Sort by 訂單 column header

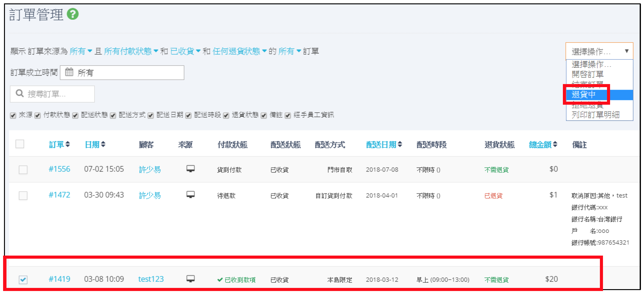pyautogui.click(x=56, y=144)
